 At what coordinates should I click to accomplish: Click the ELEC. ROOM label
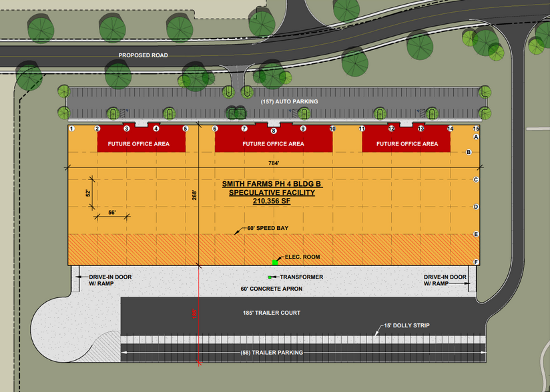(302, 257)
